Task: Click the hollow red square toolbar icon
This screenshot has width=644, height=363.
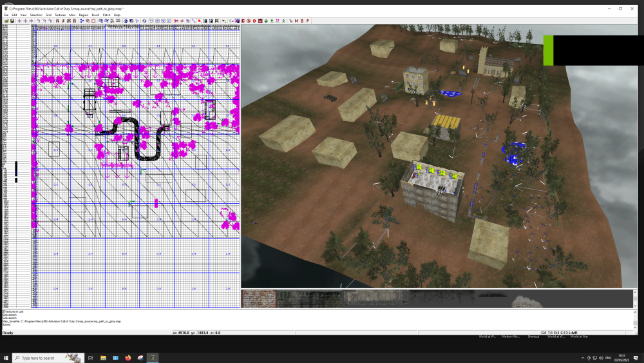Action: click(x=93, y=21)
